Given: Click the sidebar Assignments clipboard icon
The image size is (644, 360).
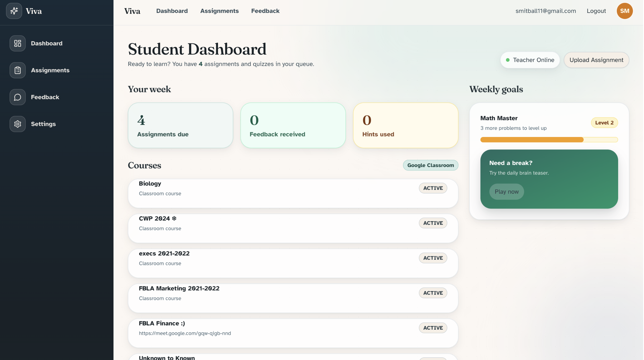Looking at the screenshot, I should (17, 70).
